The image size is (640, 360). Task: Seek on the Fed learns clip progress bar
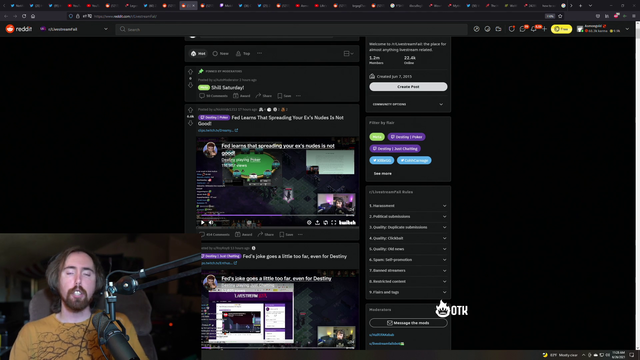point(278,215)
